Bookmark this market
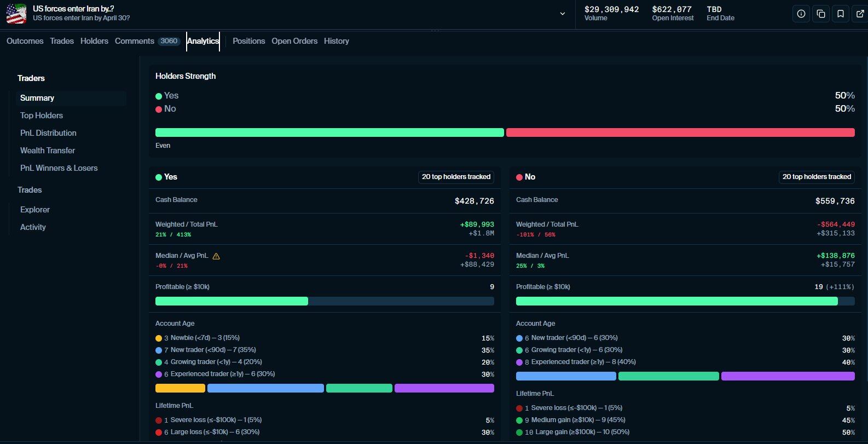Viewport: 868px width, 444px height. click(x=840, y=14)
